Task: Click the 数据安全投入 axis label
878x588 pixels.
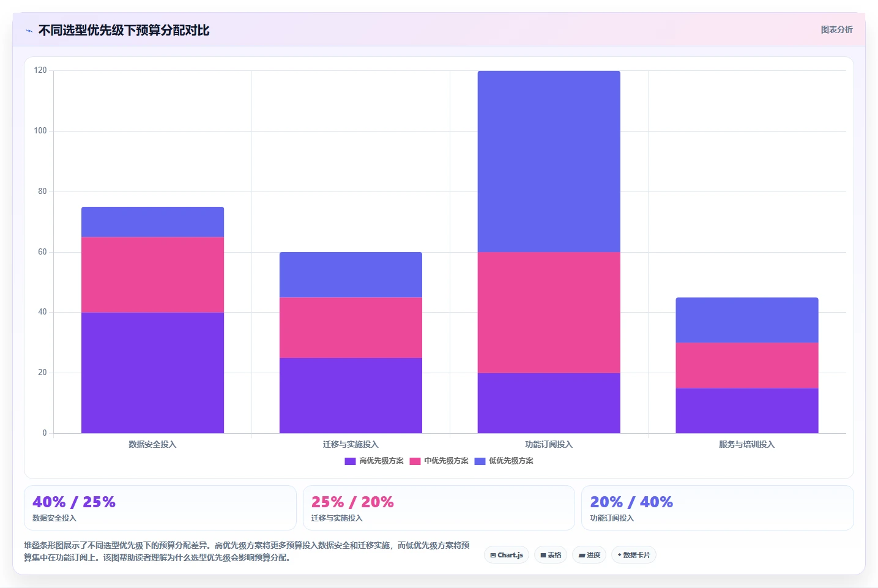Action: 152,444
